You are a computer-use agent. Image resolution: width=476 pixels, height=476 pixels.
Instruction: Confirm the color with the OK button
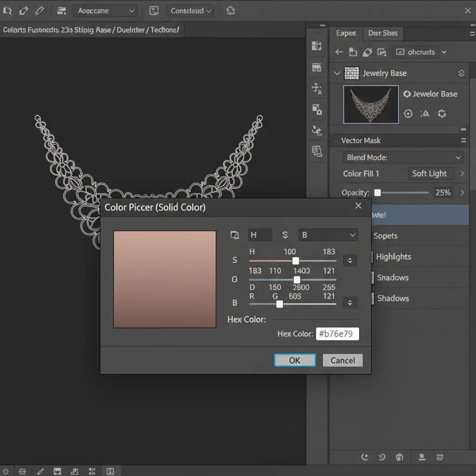[295, 360]
